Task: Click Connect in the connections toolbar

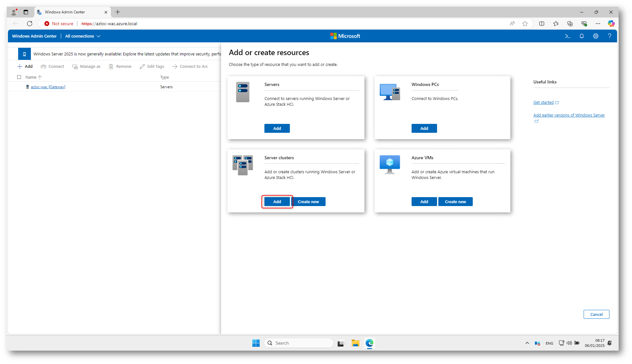Action: [x=53, y=67]
